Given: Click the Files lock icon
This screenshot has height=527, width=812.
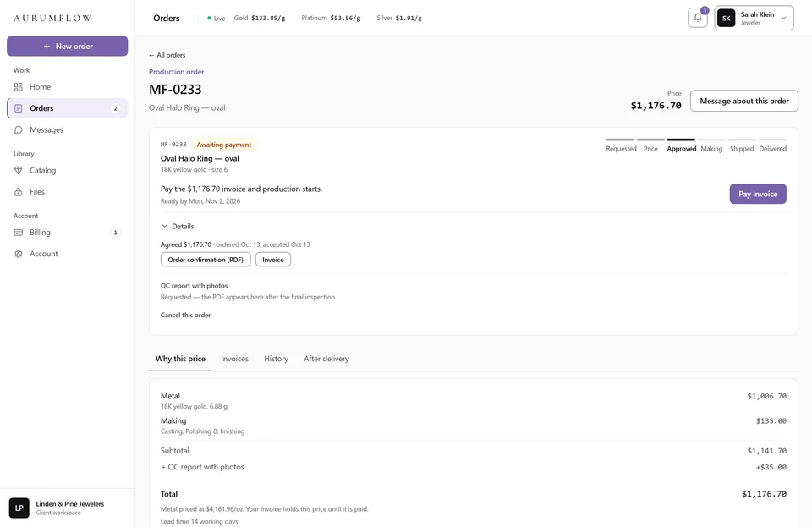Looking at the screenshot, I should click(x=18, y=191).
